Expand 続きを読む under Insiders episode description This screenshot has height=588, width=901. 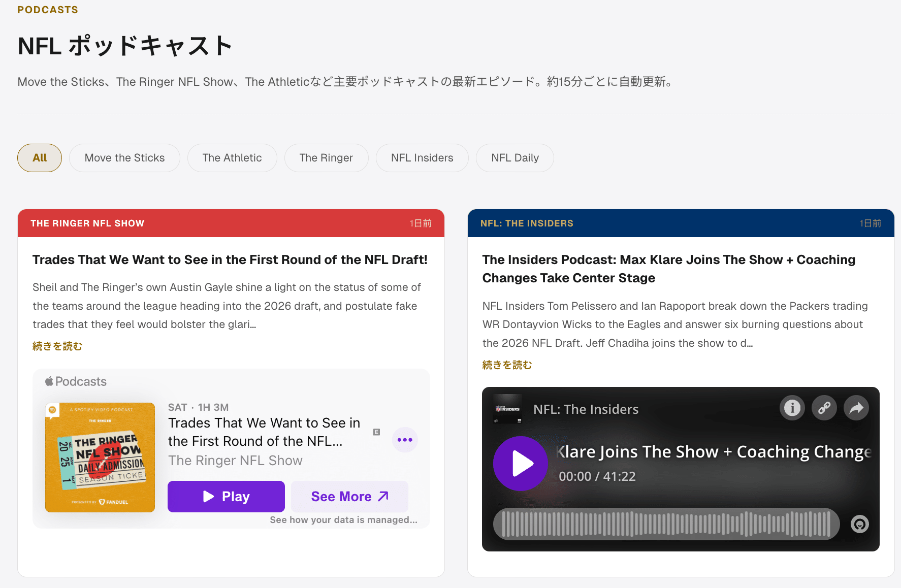pyautogui.click(x=507, y=365)
